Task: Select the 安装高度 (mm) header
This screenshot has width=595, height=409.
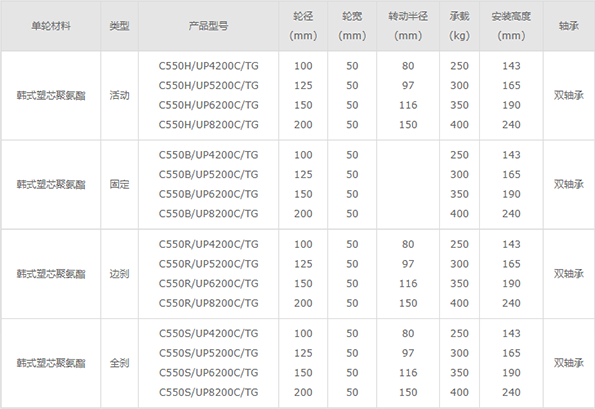Action: (x=511, y=26)
